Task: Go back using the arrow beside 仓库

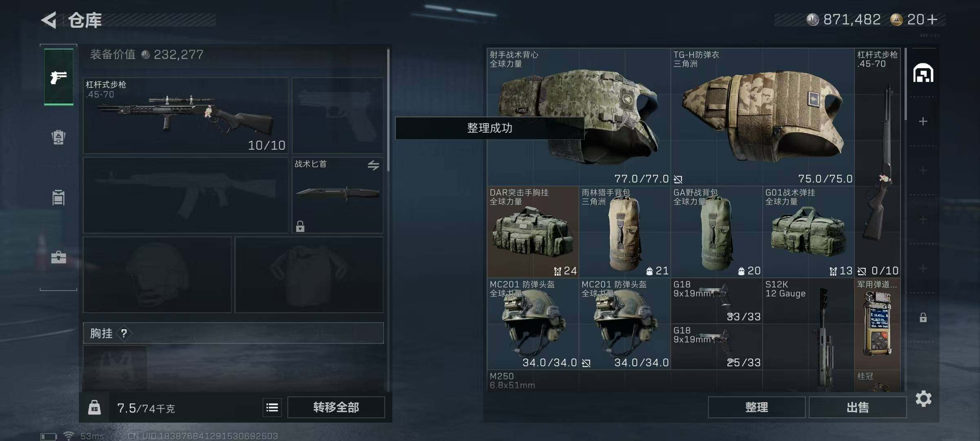Action: [x=49, y=20]
